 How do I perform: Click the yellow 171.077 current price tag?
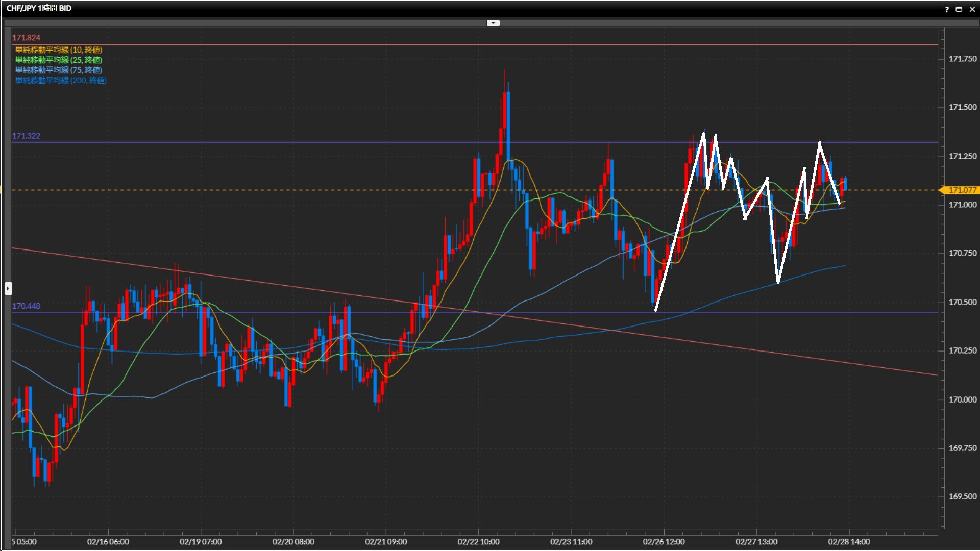pyautogui.click(x=962, y=190)
